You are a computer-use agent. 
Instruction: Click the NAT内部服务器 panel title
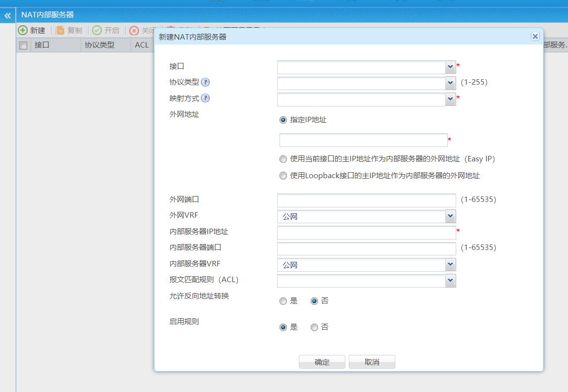coord(47,15)
